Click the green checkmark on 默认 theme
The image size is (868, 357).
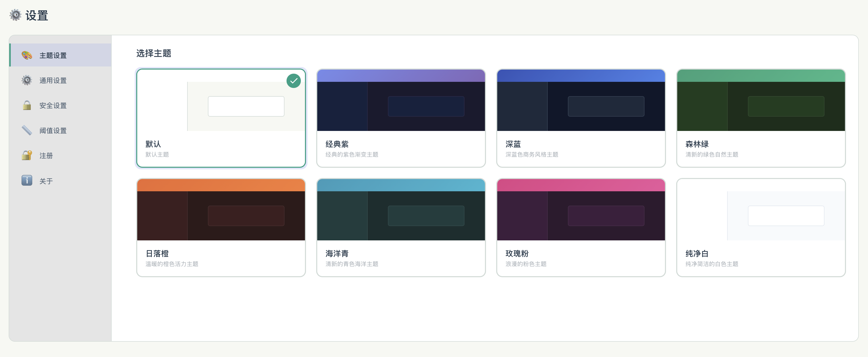point(293,81)
